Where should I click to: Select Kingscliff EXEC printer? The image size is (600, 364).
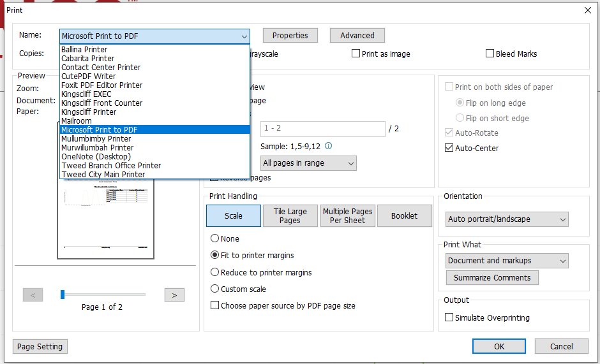155,94
